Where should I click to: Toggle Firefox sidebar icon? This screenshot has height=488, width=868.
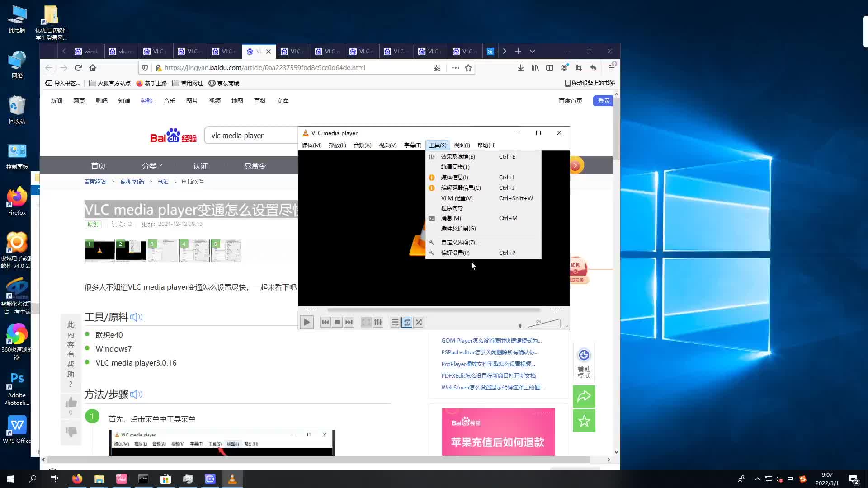point(550,68)
